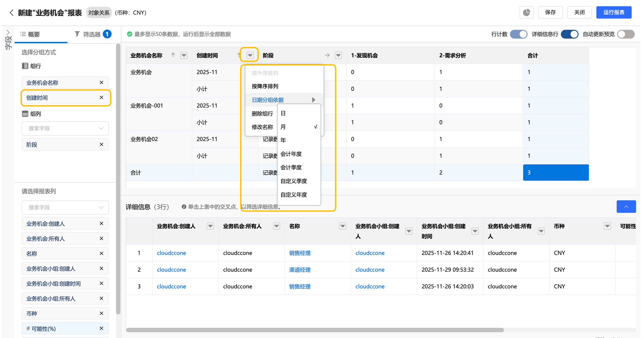Image resolution: width=644 pixels, height=338 pixels.
Task: Enable the 自动更新预览 switch
Action: pyautogui.click(x=626, y=34)
